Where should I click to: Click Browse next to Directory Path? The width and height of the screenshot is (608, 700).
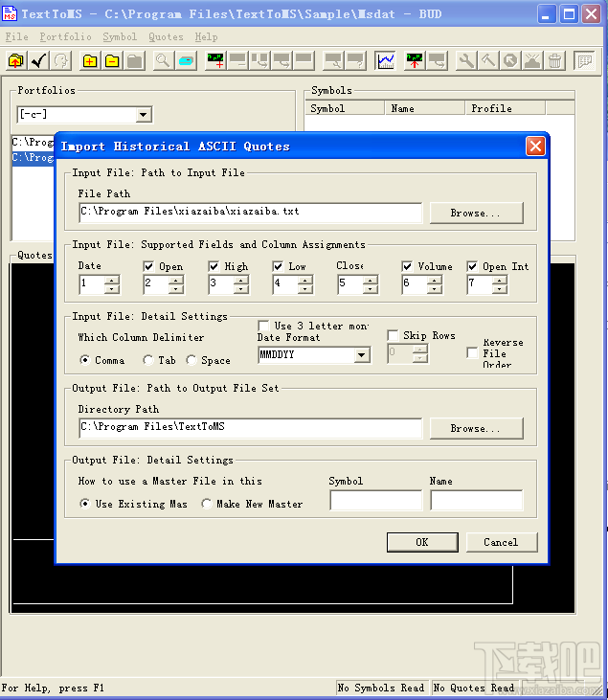476,428
